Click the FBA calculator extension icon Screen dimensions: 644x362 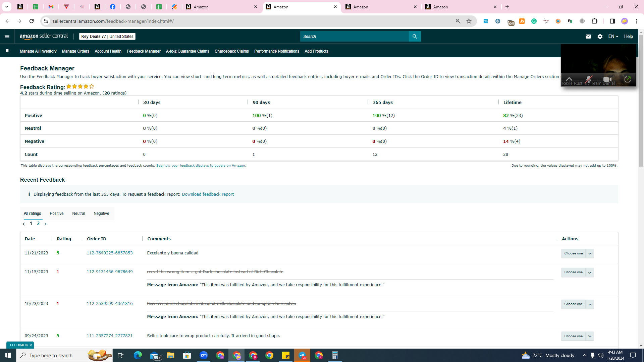pos(485,21)
